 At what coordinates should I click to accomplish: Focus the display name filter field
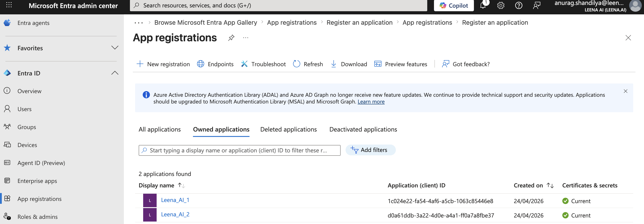pyautogui.click(x=239, y=150)
